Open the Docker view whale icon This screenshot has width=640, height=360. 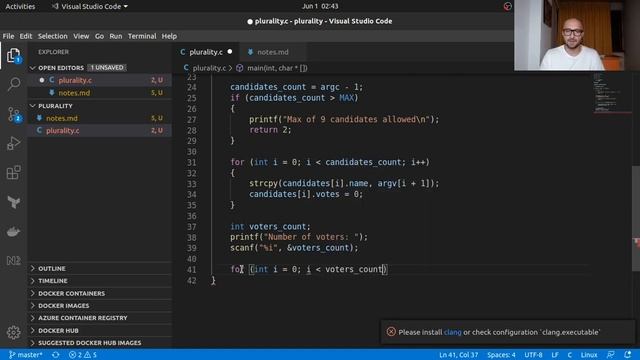13,231
